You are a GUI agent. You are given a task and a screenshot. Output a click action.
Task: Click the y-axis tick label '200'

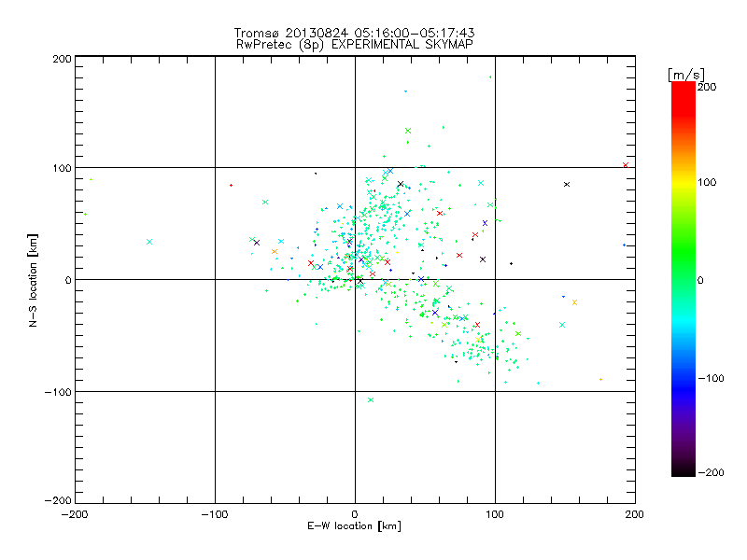(62, 60)
